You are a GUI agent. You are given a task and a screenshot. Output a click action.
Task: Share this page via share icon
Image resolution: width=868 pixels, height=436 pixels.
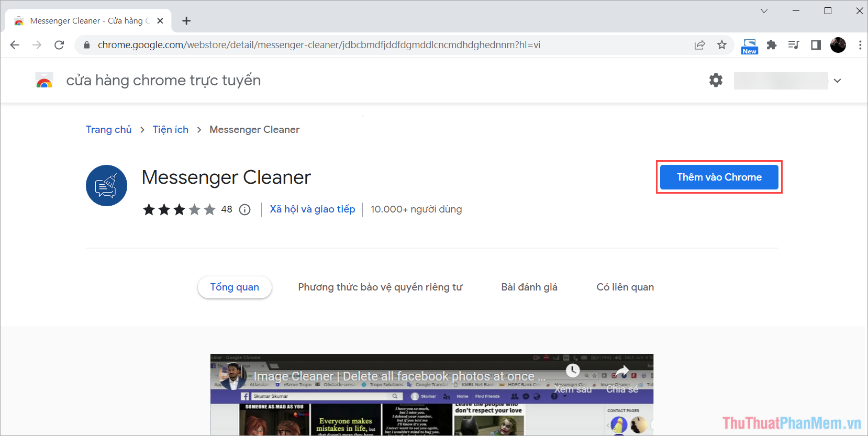tap(699, 45)
